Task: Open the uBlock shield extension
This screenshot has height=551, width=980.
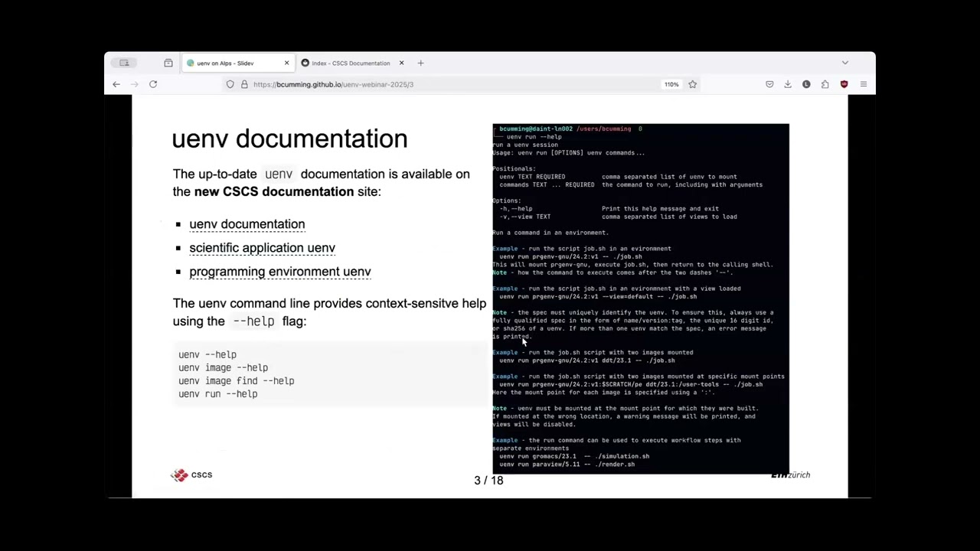Action: (x=844, y=84)
